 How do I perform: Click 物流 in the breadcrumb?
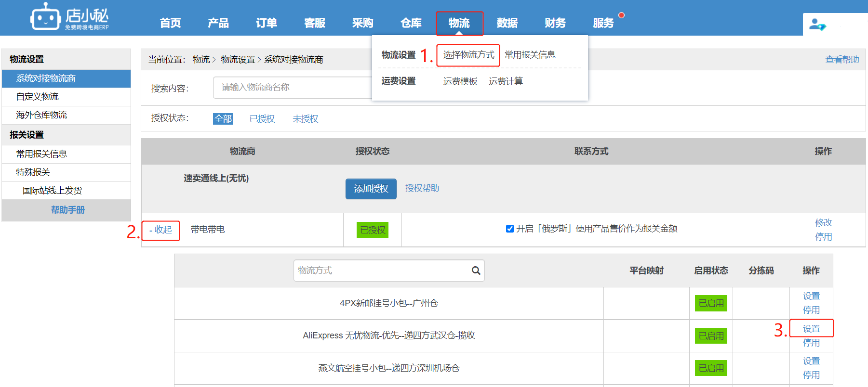(201, 60)
